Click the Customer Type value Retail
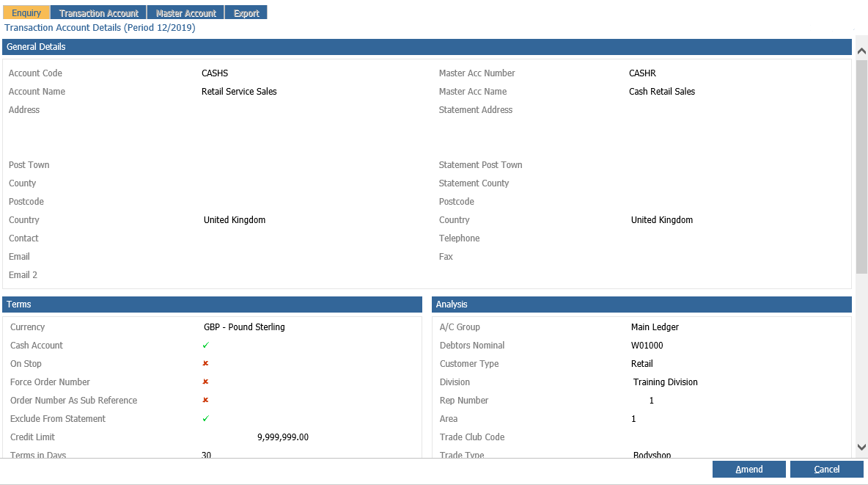Image resolution: width=868 pixels, height=485 pixels. coord(642,364)
